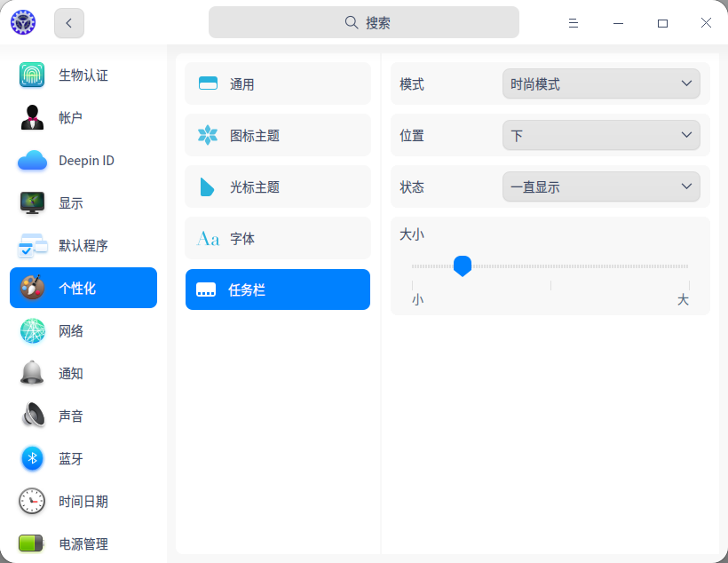This screenshot has width=728, height=563.
Task: Click the 小 label under the slider
Action: (x=417, y=299)
